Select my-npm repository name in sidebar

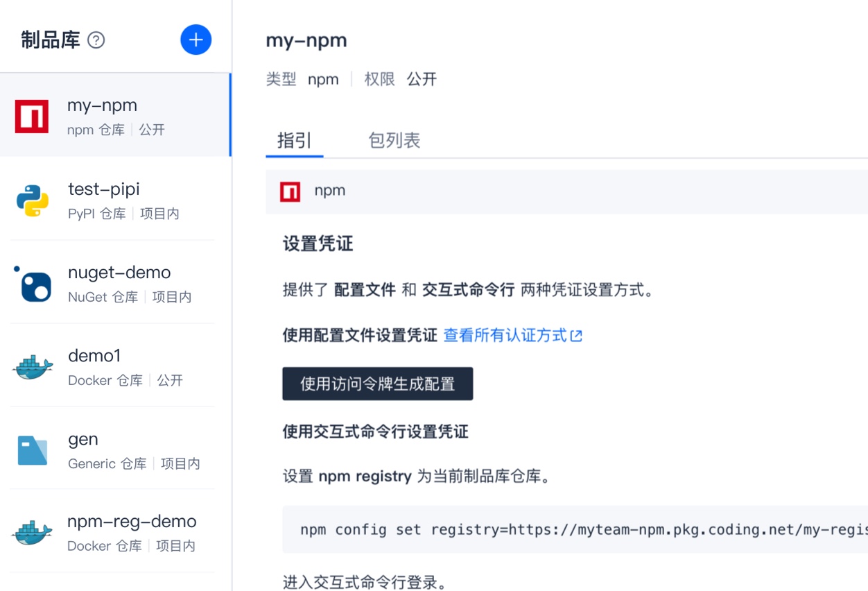pos(102,105)
